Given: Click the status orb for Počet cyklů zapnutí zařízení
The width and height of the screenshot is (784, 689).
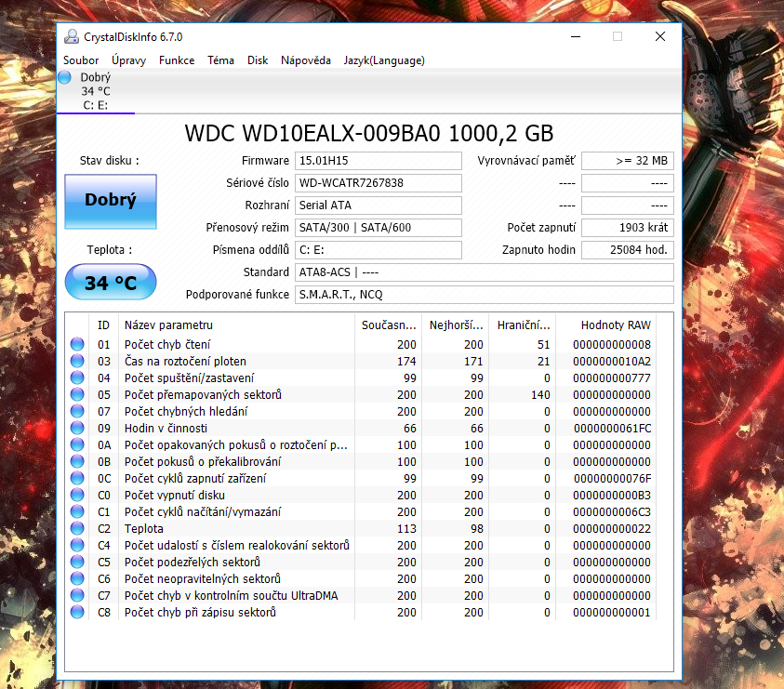Looking at the screenshot, I should tap(77, 478).
